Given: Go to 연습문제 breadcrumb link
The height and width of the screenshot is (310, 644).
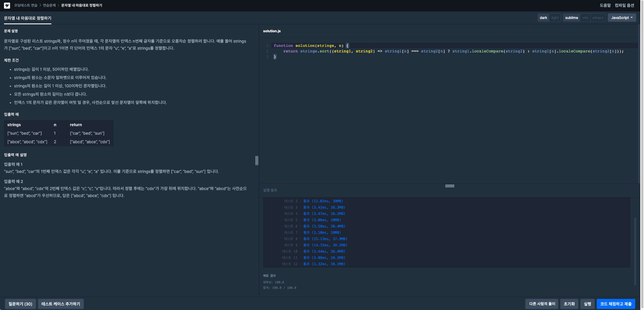Looking at the screenshot, I should [49, 5].
